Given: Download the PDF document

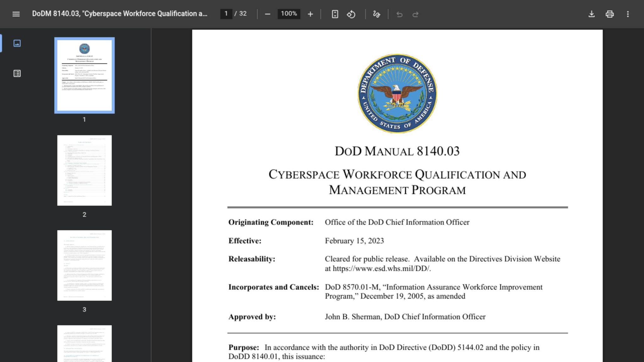Looking at the screenshot, I should coord(591,14).
